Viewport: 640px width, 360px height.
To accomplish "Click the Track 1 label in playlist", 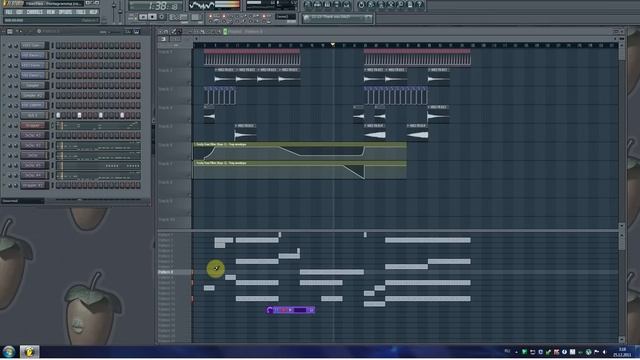I will pos(165,52).
